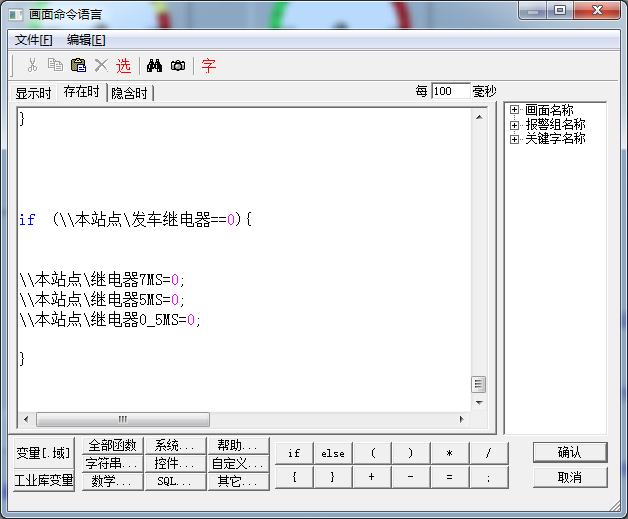Click horizontal scrollbar right arrow
The image size is (628, 519).
click(x=461, y=419)
